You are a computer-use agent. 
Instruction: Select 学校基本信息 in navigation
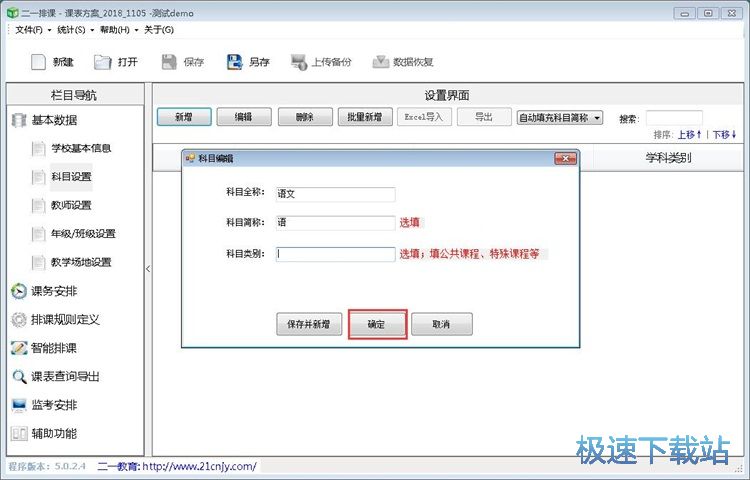[x=81, y=148]
